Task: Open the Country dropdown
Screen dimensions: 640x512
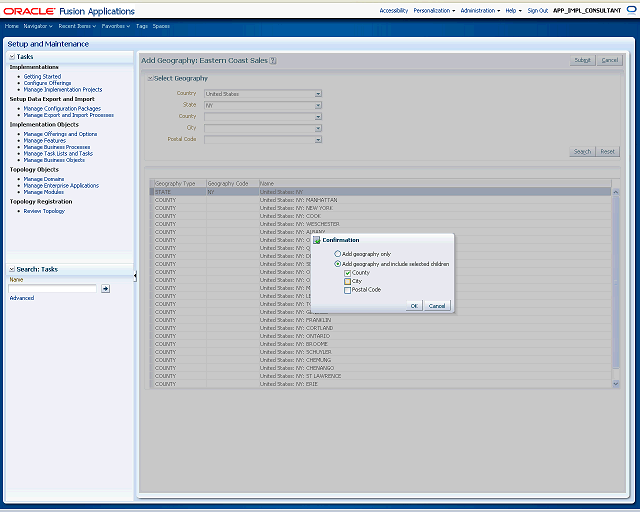Action: pos(318,94)
